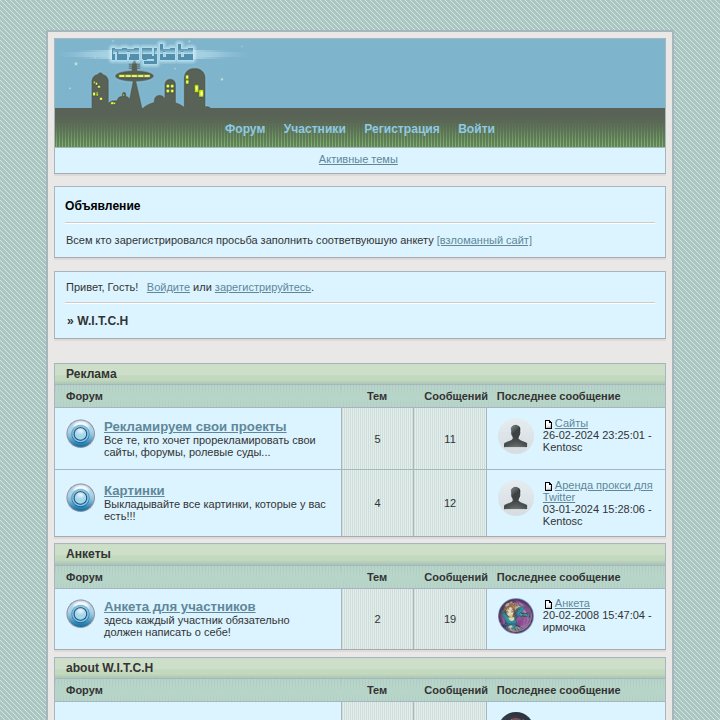The width and height of the screenshot is (720, 720).
Task: Click the page icon before Аренда прокси link
Action: [x=548, y=486]
